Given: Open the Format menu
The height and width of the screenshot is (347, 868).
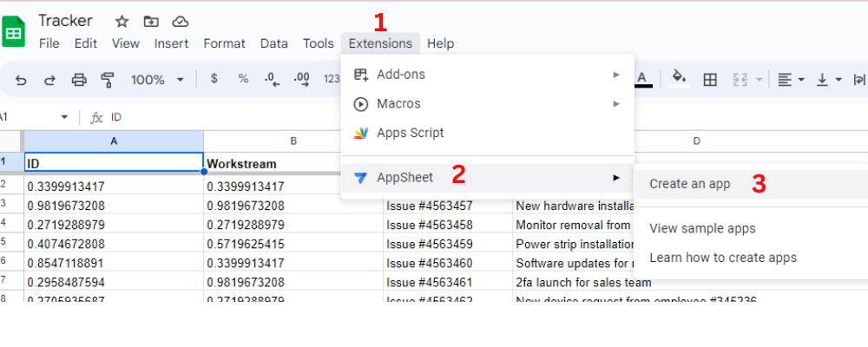Looking at the screenshot, I should pyautogui.click(x=224, y=43).
